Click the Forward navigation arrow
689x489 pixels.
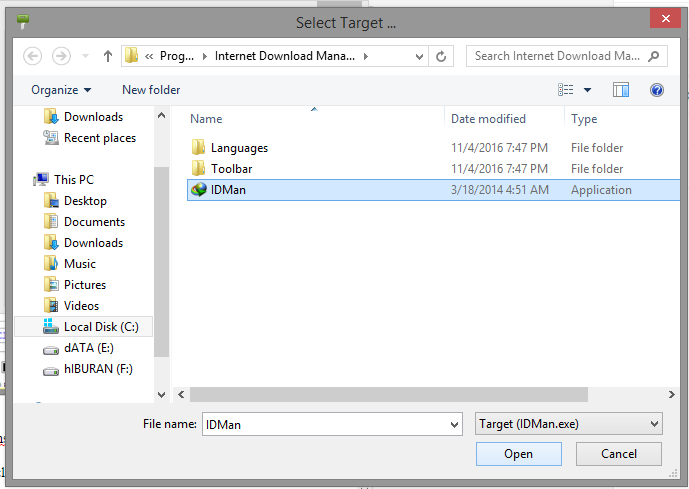click(x=61, y=56)
